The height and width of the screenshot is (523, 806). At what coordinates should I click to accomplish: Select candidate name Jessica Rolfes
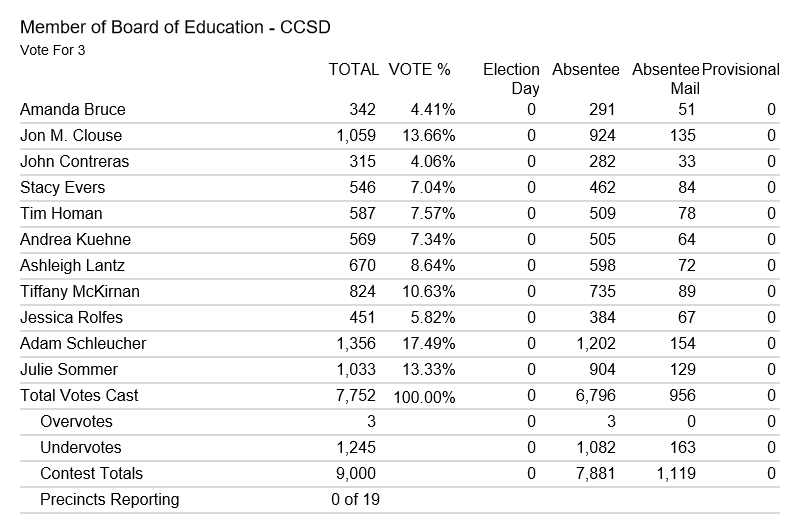71,318
